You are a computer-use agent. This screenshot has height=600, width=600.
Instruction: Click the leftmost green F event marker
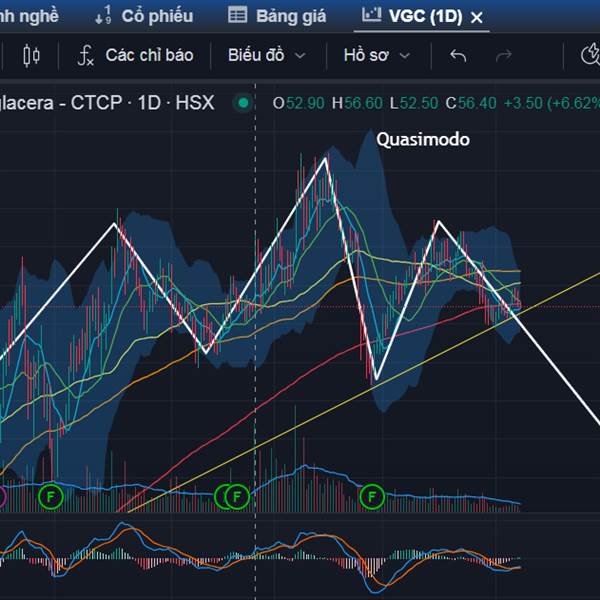[x=51, y=497]
